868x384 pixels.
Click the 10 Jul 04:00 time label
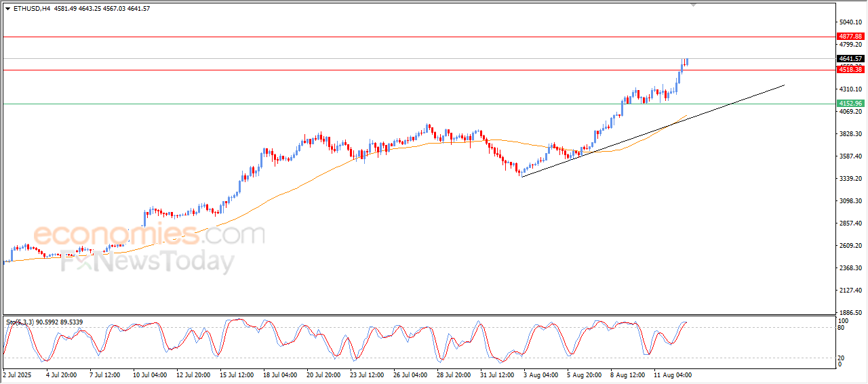tap(150, 374)
